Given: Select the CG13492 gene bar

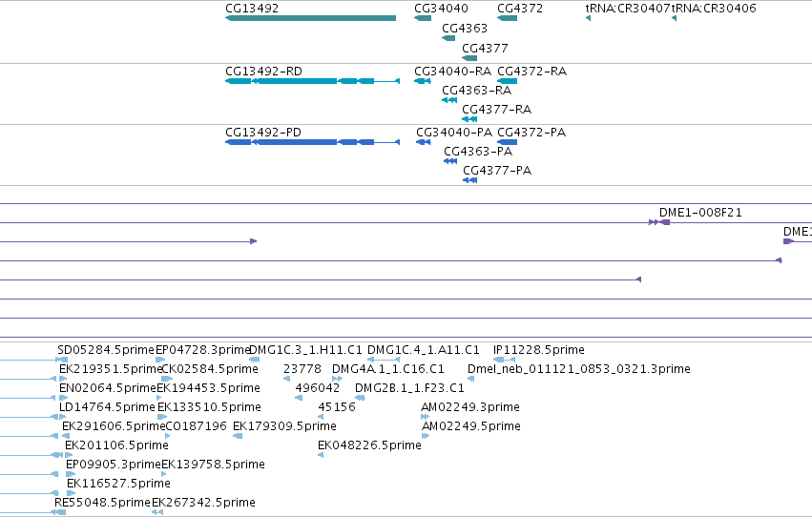Looking at the screenshot, I should pyautogui.click(x=311, y=18).
